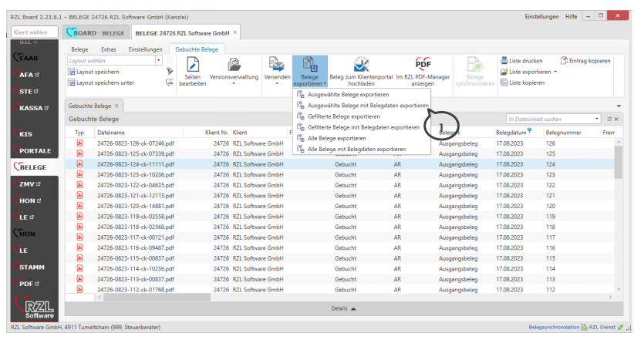The height and width of the screenshot is (340, 644).
Task: Open the Liste exportieren dropdown arrow
Action: click(555, 72)
